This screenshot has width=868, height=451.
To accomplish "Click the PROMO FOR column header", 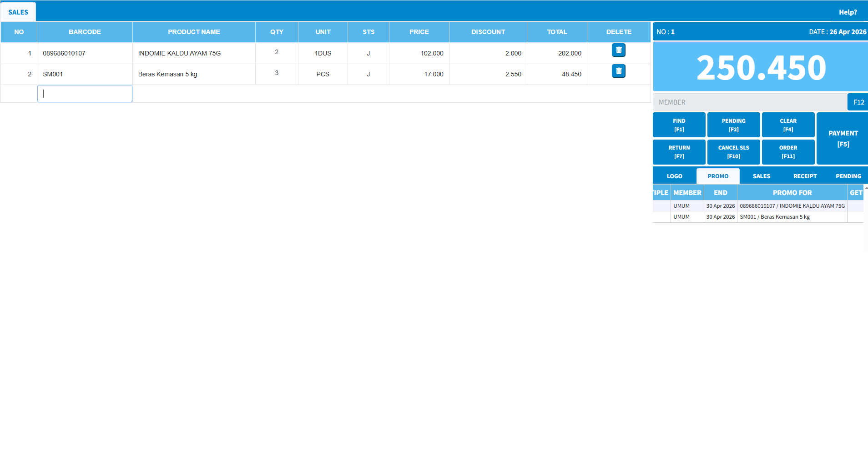I will pos(792,193).
